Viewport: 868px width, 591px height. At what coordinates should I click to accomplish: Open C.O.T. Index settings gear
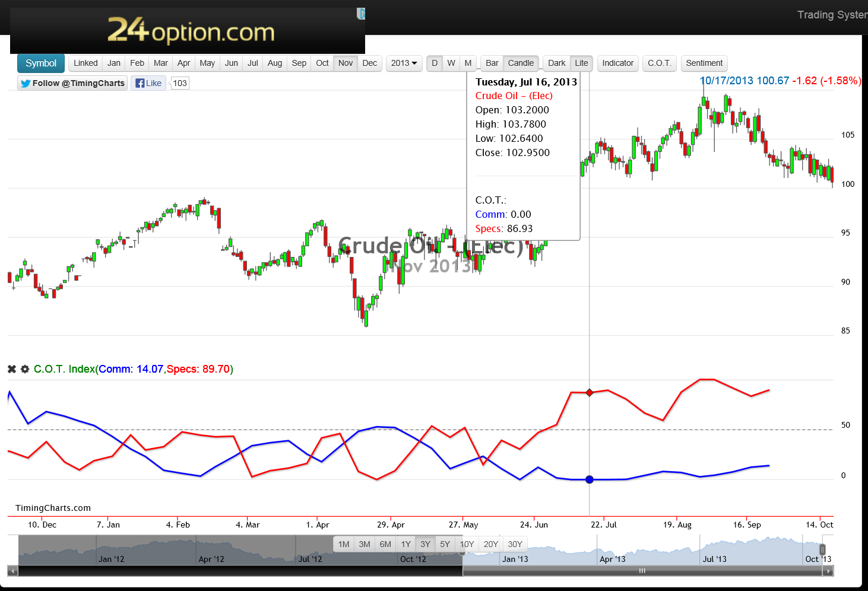[25, 368]
